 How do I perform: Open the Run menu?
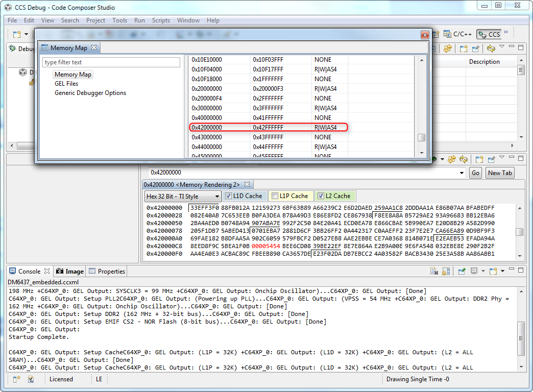[x=139, y=20]
